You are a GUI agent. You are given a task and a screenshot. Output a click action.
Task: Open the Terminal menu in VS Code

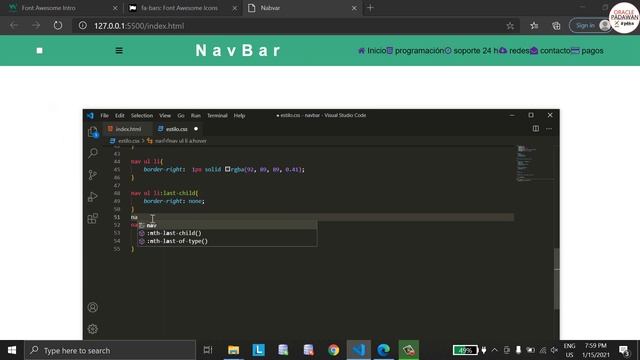coord(217,116)
